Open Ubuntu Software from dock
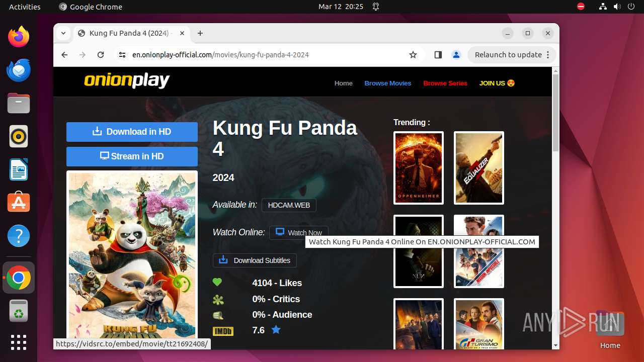This screenshot has height=362, width=644. click(19, 203)
